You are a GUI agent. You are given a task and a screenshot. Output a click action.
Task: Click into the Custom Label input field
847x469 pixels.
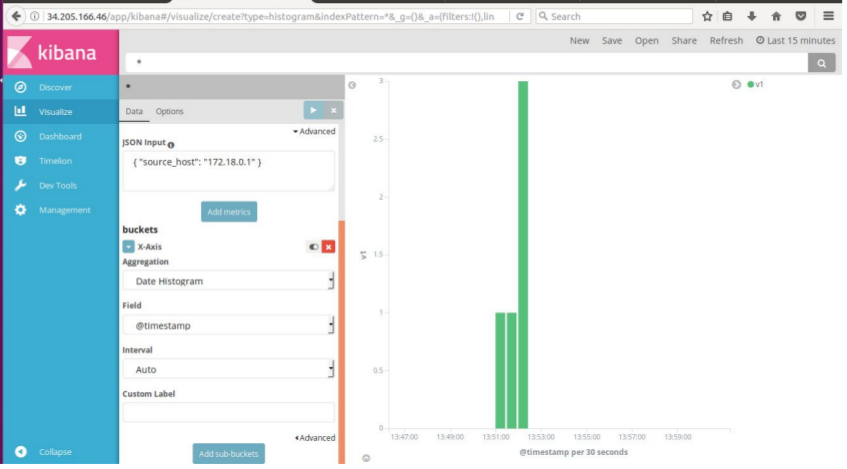coord(228,412)
